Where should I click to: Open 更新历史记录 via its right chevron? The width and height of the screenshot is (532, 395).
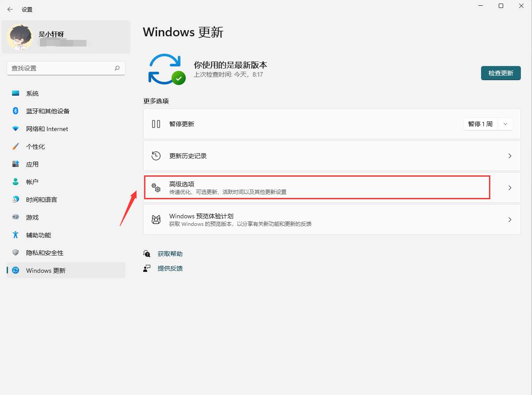510,156
